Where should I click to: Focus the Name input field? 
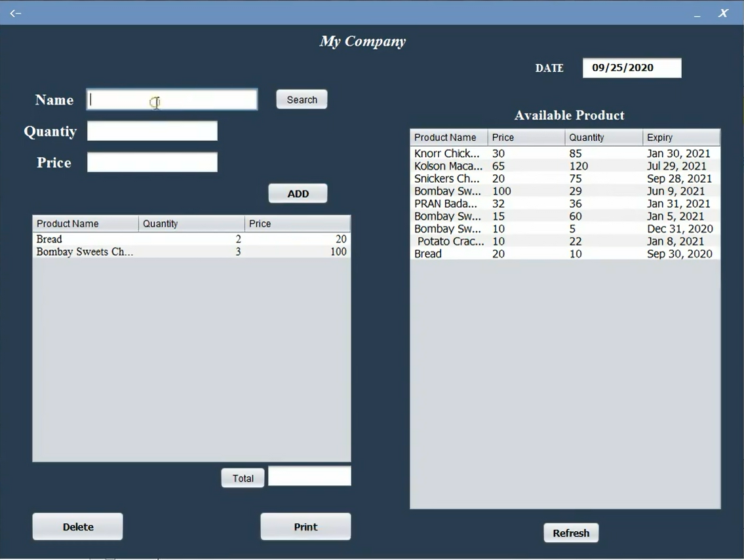[172, 100]
